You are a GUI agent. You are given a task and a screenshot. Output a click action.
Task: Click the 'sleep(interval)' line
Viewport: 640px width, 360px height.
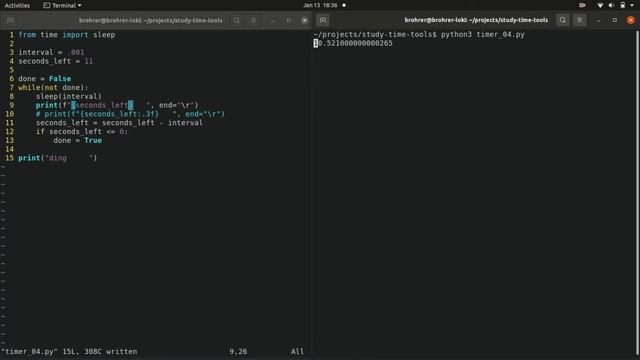[69, 96]
